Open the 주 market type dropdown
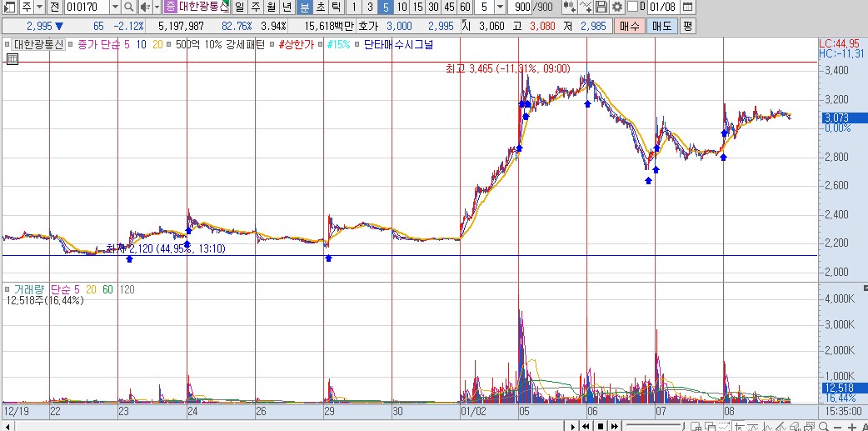 coord(39,8)
